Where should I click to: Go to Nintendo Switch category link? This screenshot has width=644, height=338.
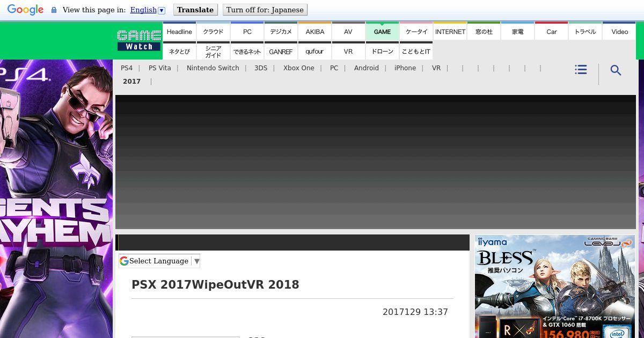213,68
